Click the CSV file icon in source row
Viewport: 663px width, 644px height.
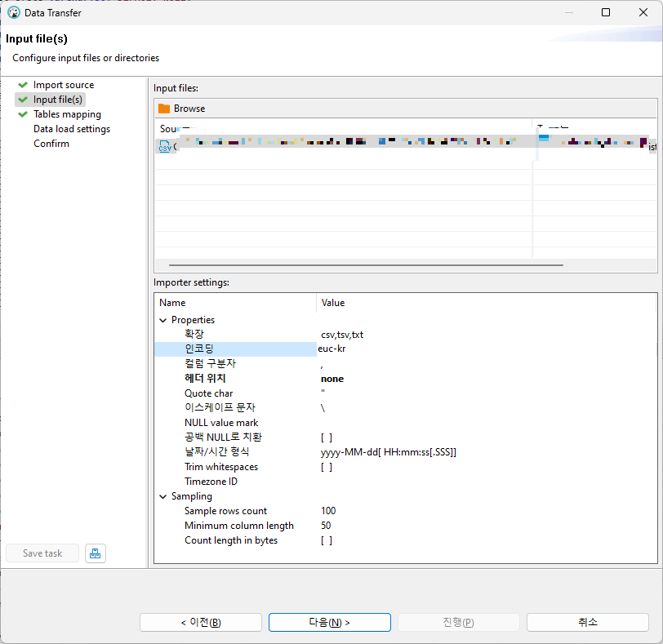(x=165, y=148)
